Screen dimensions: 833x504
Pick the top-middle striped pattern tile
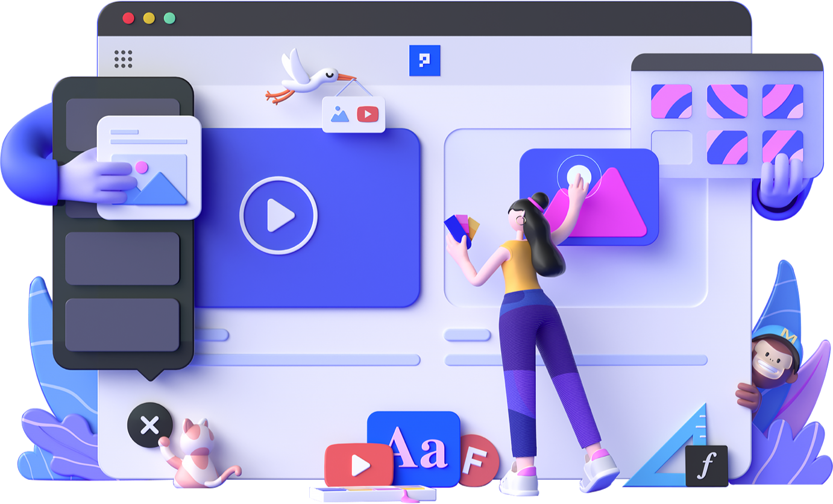coord(727,101)
